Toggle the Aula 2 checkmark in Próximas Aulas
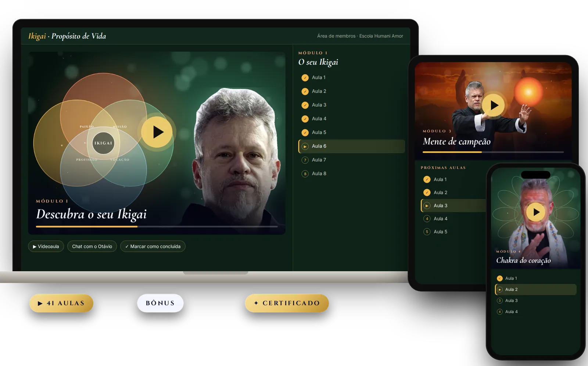Image resolution: width=588 pixels, height=366 pixels. click(427, 193)
